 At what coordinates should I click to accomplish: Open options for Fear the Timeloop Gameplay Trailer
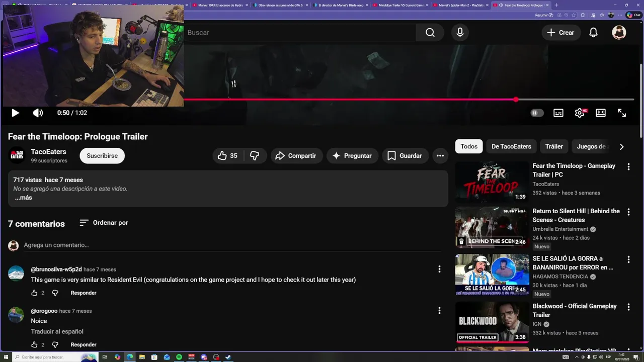(x=628, y=167)
